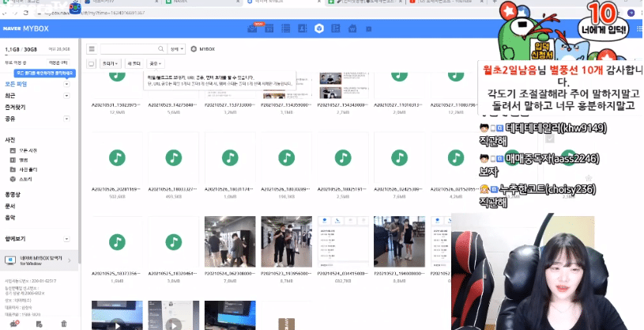The height and width of the screenshot is (330, 644).
Task: Open the trash bin icon at sidebar bottom
Action: coord(64,324)
